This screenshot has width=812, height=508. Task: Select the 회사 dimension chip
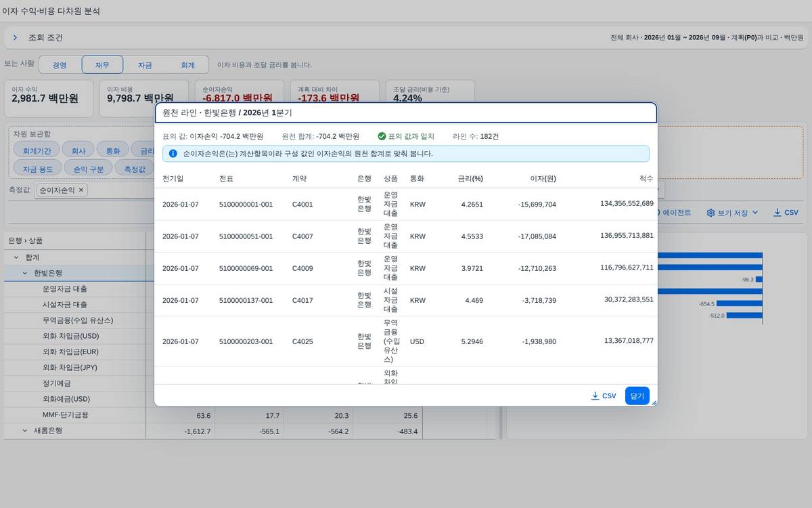point(78,150)
